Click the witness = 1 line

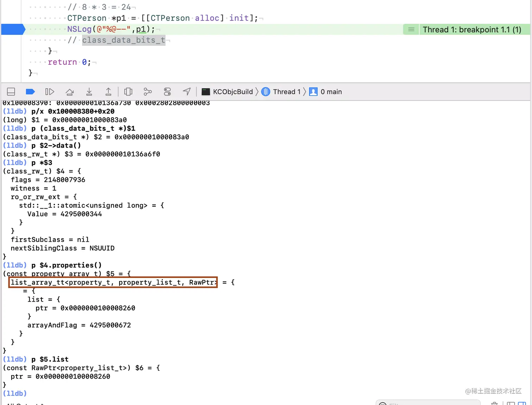tap(33, 188)
